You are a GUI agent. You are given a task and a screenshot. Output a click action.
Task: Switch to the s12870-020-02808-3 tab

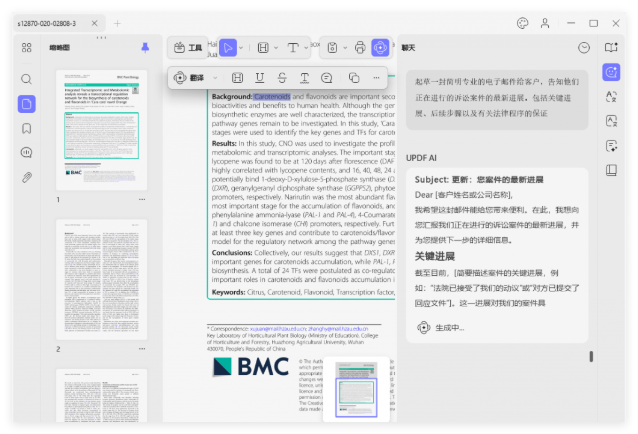tap(47, 24)
